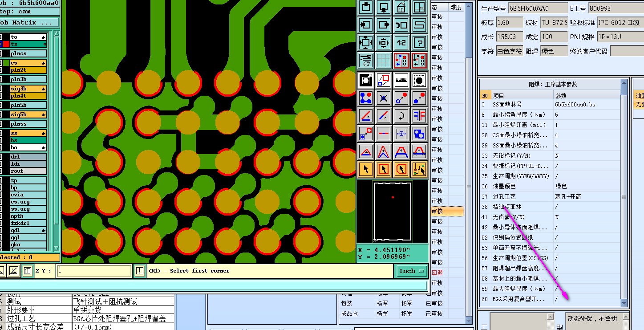Click the Home view house icon
The height and width of the screenshot is (330, 644).
(401, 7)
